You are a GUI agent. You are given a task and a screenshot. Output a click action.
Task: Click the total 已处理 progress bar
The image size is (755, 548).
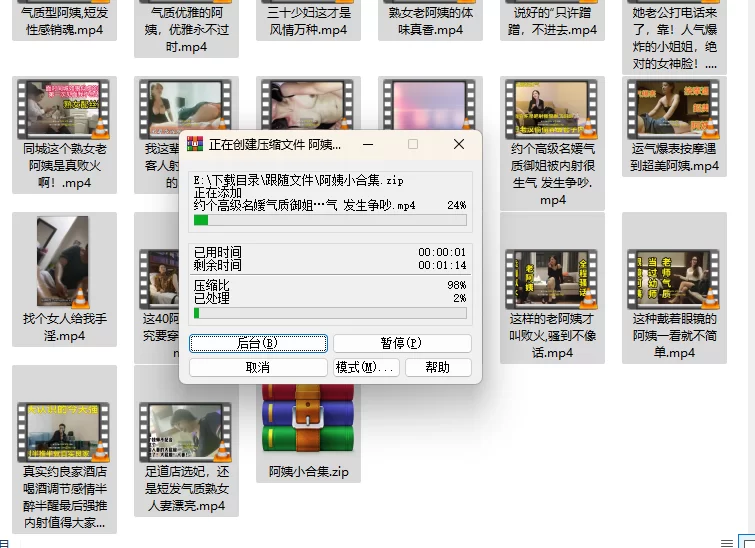pos(330,313)
